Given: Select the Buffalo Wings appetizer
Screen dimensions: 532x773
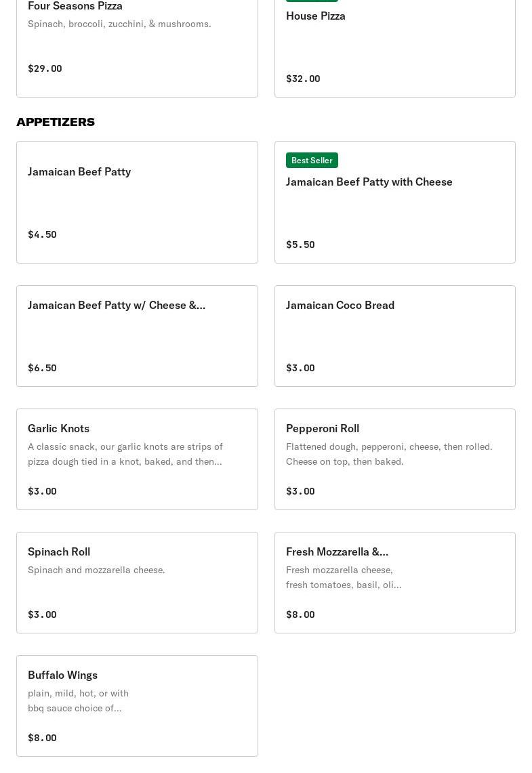Looking at the screenshot, I should tap(137, 705).
